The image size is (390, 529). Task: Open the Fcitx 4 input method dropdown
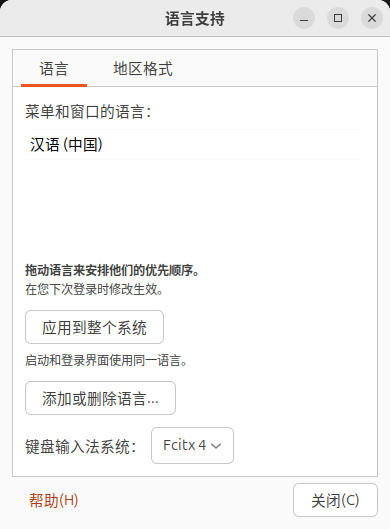[192, 445]
